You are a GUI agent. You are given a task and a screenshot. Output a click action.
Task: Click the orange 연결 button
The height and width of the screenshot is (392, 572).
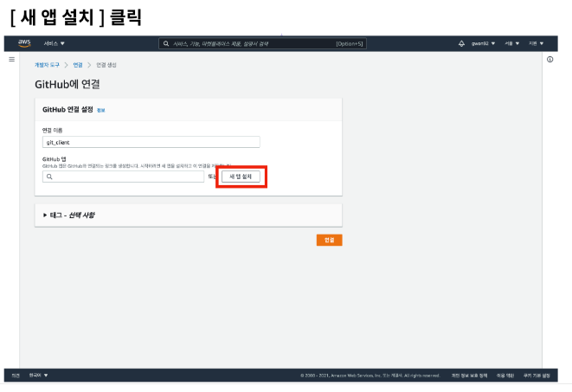tap(329, 240)
